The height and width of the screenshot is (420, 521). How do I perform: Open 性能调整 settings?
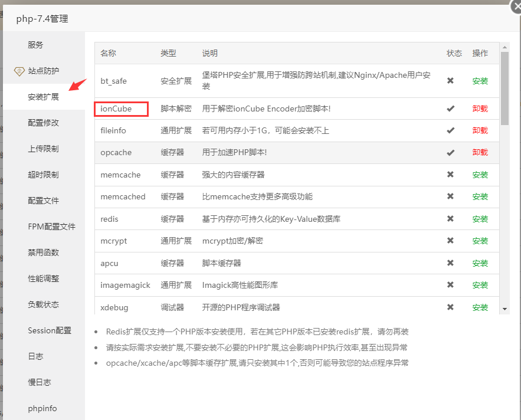coord(43,278)
